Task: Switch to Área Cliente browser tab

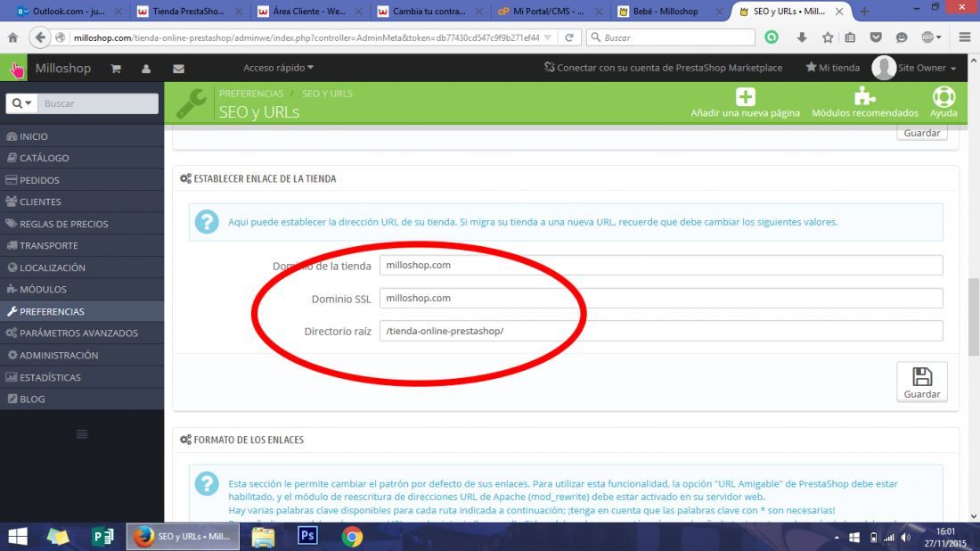Action: coord(311,12)
